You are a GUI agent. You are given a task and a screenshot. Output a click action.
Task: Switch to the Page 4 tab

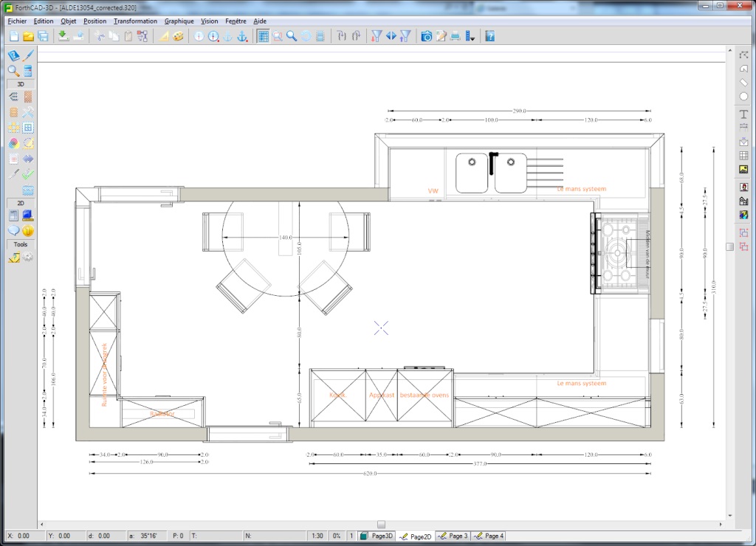click(x=489, y=536)
